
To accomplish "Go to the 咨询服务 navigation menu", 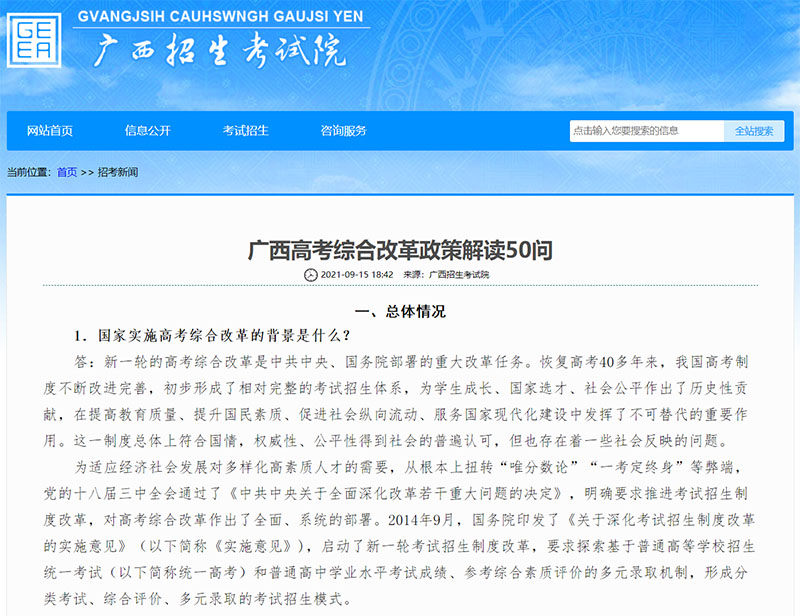I will 343,131.
